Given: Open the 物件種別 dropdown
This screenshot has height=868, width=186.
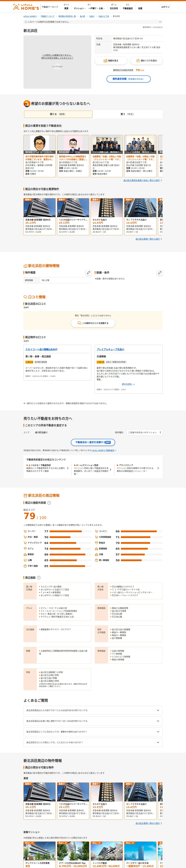Looking at the screenshot, I should click(144, 432).
